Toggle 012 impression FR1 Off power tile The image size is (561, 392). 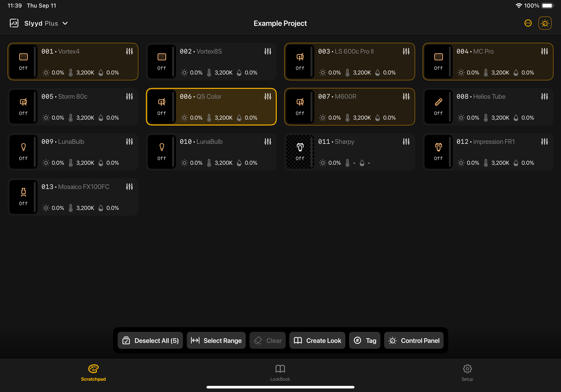tap(438, 152)
